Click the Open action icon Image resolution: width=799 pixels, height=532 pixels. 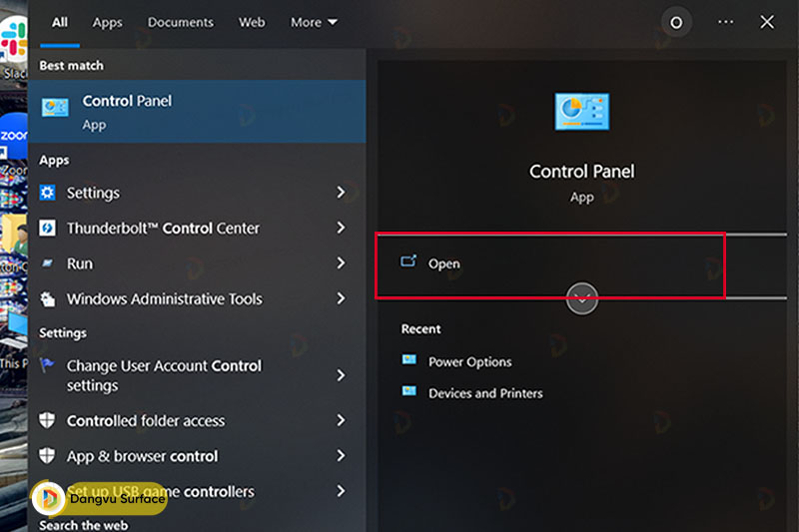tap(408, 262)
